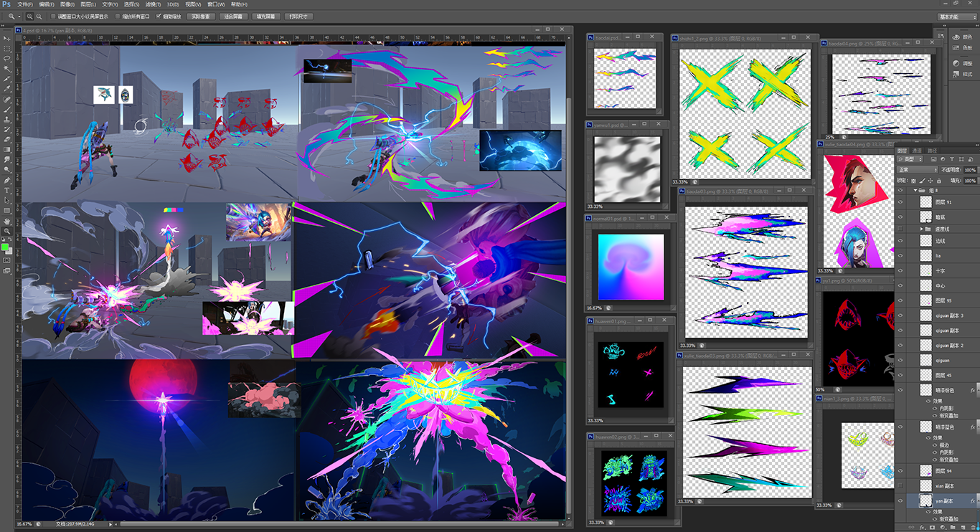Click the type layer filter icon (T)

click(x=952, y=159)
